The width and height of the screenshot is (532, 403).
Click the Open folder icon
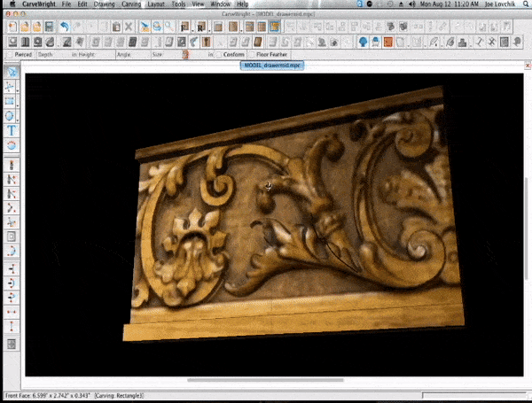pyautogui.click(x=26, y=27)
